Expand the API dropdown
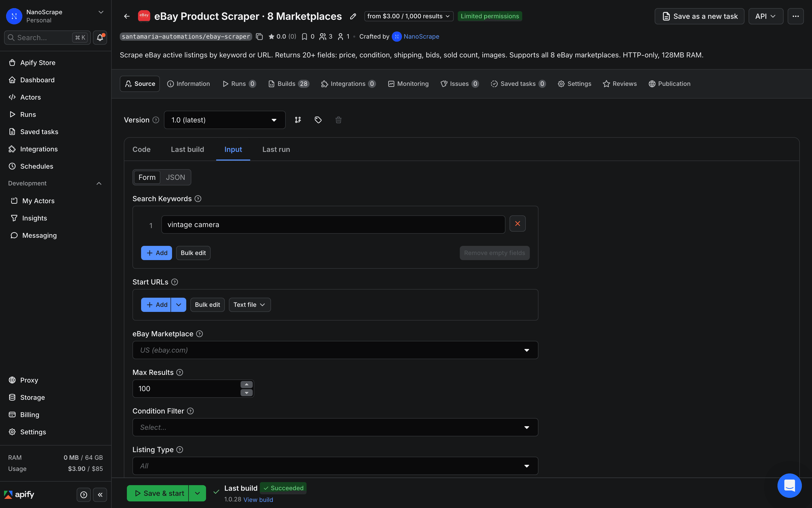812x508 pixels. [766, 16]
